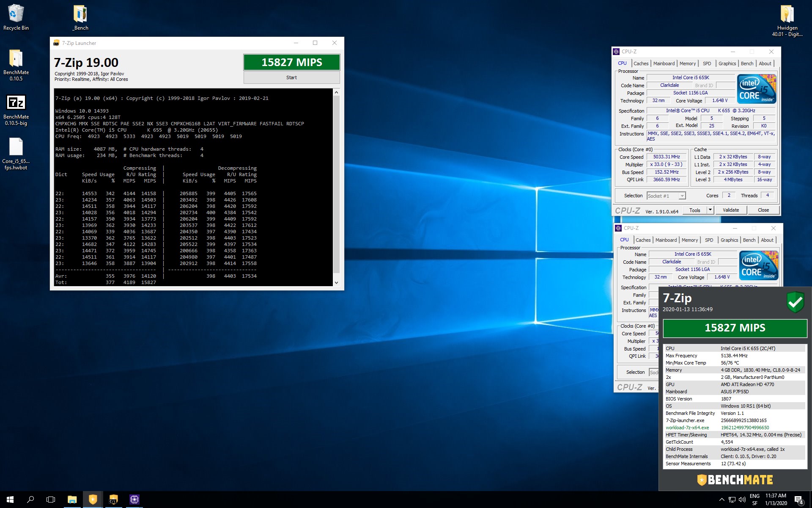Switch to SPD tab in upper CPU-Z
Screen dimensions: 812x508
tap(707, 63)
